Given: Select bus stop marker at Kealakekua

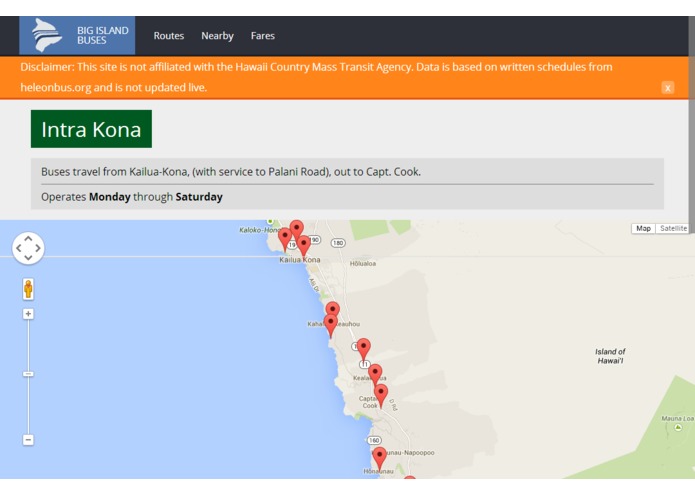Looking at the screenshot, I should click(x=375, y=375).
